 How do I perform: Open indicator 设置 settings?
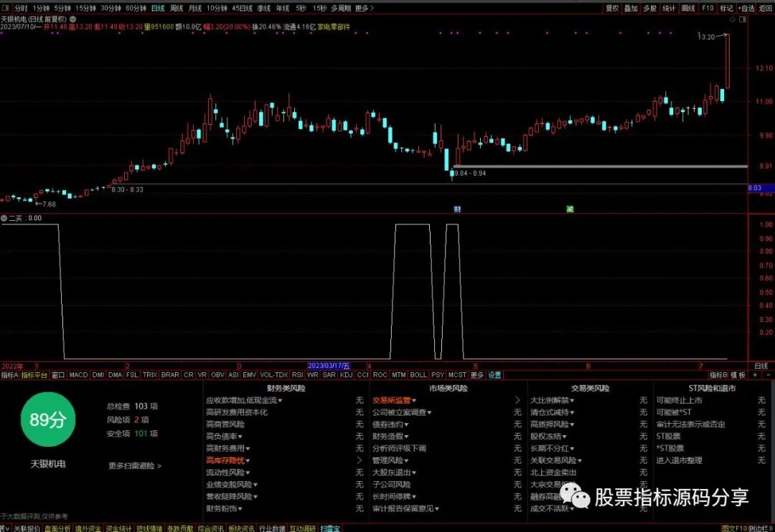[494, 375]
